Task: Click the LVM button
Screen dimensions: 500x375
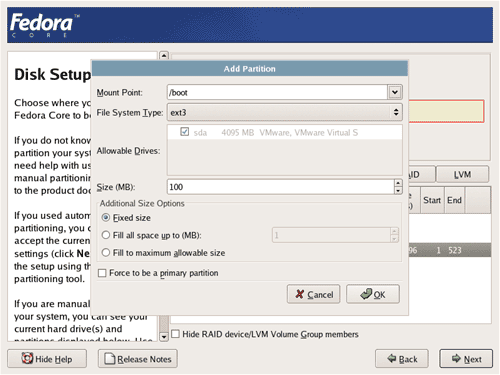Action: 462,174
